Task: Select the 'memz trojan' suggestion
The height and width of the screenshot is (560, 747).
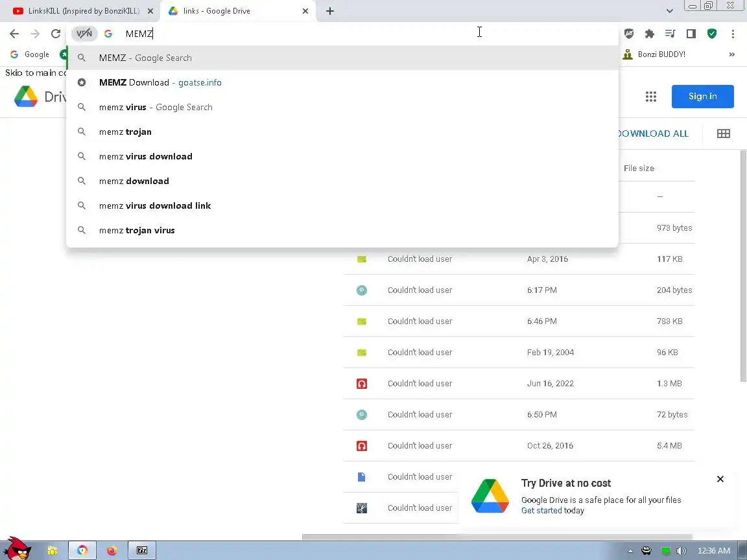Action: (x=342, y=132)
